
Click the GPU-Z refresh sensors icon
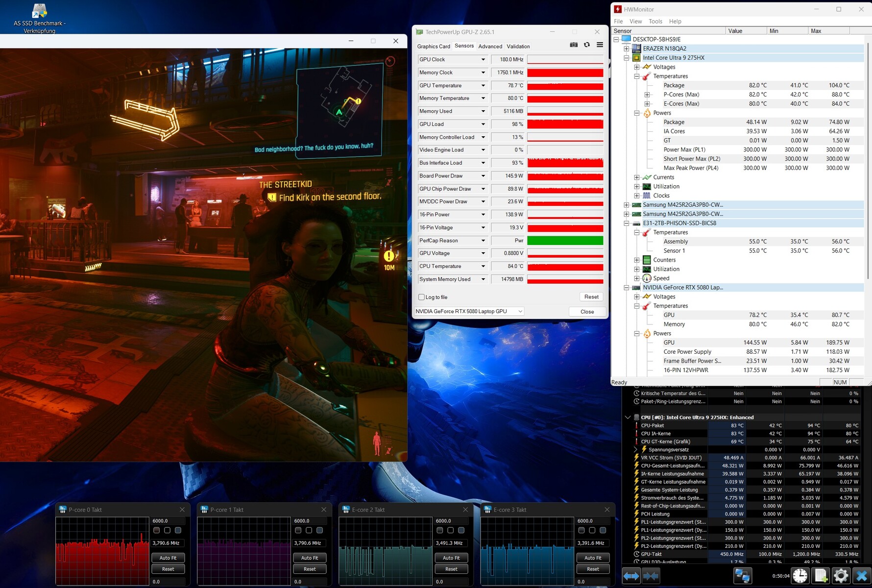coord(586,45)
